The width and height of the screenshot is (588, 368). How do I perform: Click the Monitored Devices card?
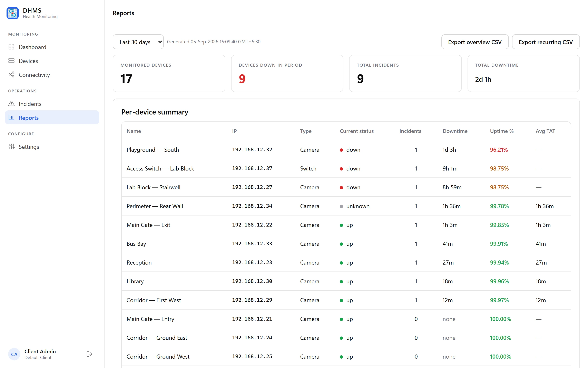pos(169,73)
